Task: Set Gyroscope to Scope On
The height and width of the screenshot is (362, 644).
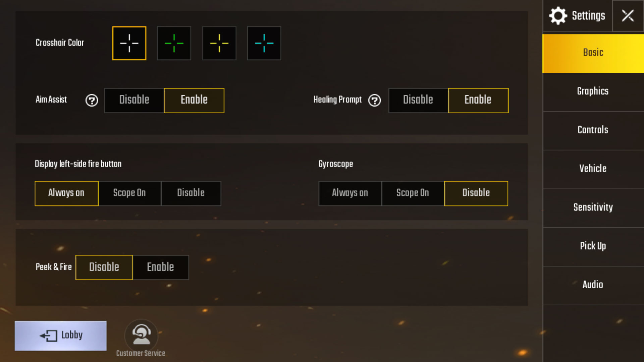Action: pyautogui.click(x=412, y=193)
